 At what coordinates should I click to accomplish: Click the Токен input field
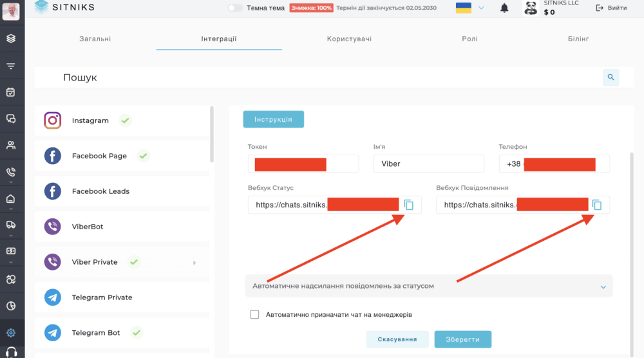coord(303,164)
